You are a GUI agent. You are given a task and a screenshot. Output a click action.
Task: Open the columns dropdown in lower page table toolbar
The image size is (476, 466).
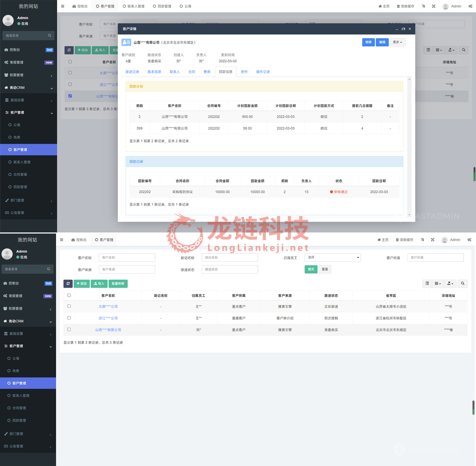coord(438,283)
